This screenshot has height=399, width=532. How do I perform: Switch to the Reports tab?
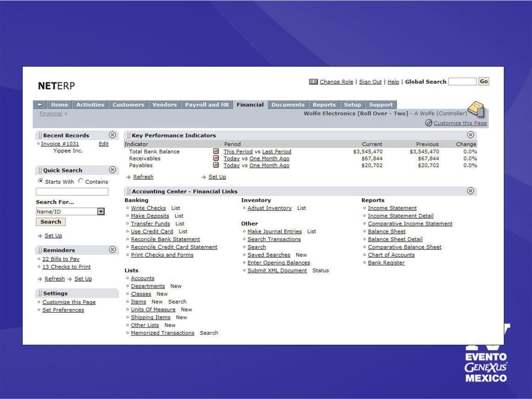coord(324,104)
